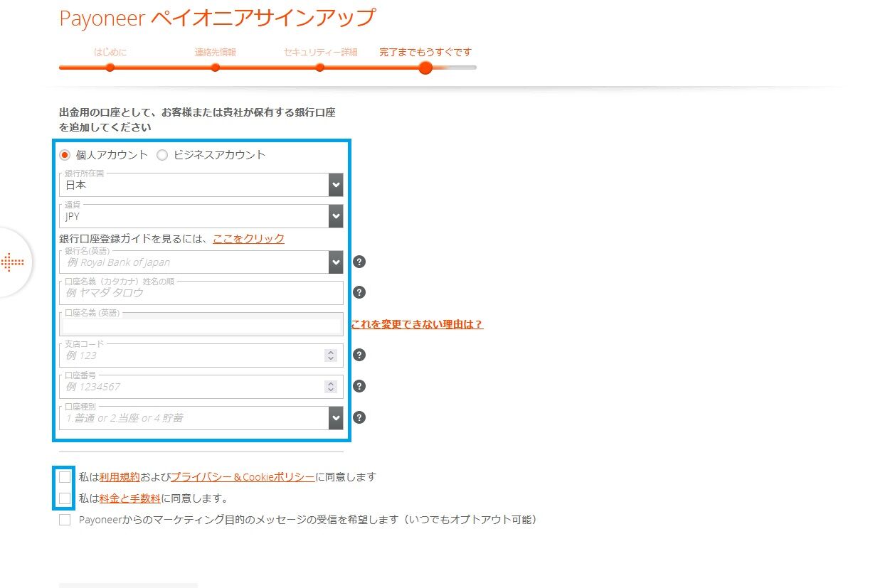Click the 口座番号 stepper arrows
Screen dimensions: 890x588
pyautogui.click(x=330, y=387)
